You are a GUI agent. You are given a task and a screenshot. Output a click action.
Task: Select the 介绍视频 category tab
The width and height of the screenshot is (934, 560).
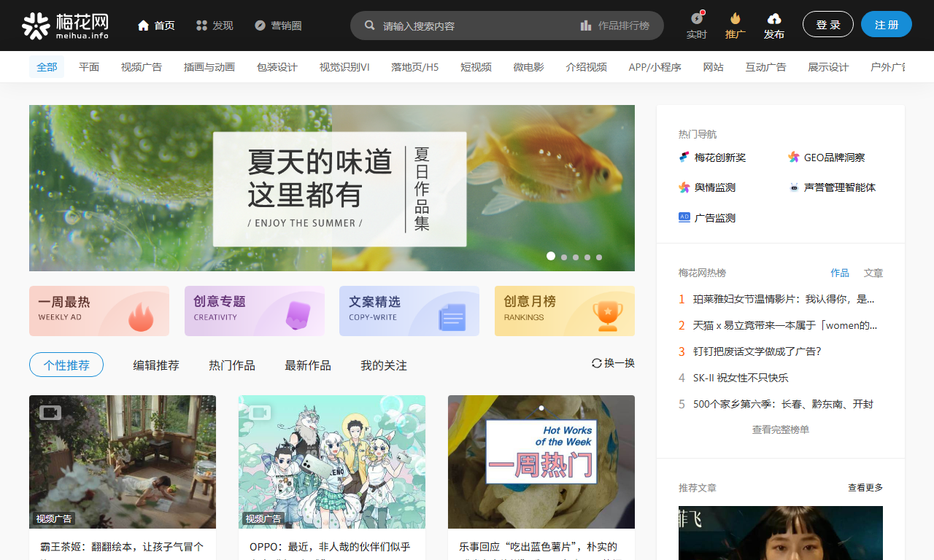click(587, 67)
